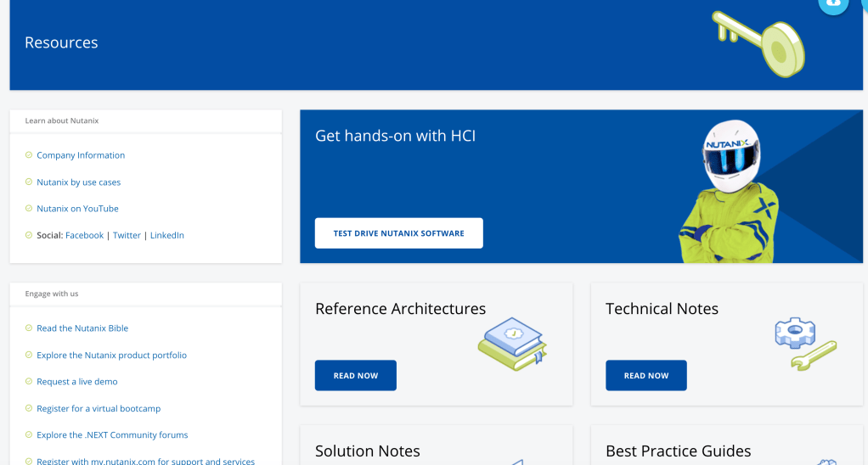Open the Company Information link
The image size is (868, 465).
click(81, 155)
